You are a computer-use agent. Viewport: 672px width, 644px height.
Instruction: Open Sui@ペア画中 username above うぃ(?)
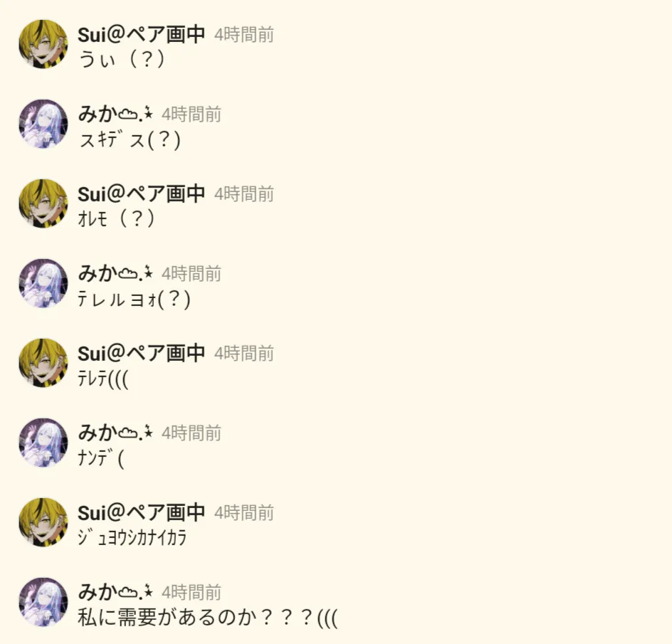coord(141,35)
